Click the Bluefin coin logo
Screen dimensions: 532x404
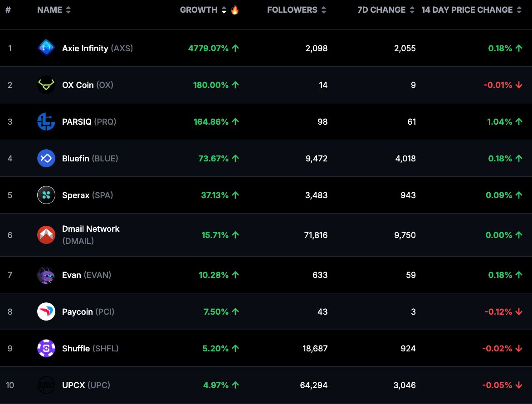click(x=46, y=158)
